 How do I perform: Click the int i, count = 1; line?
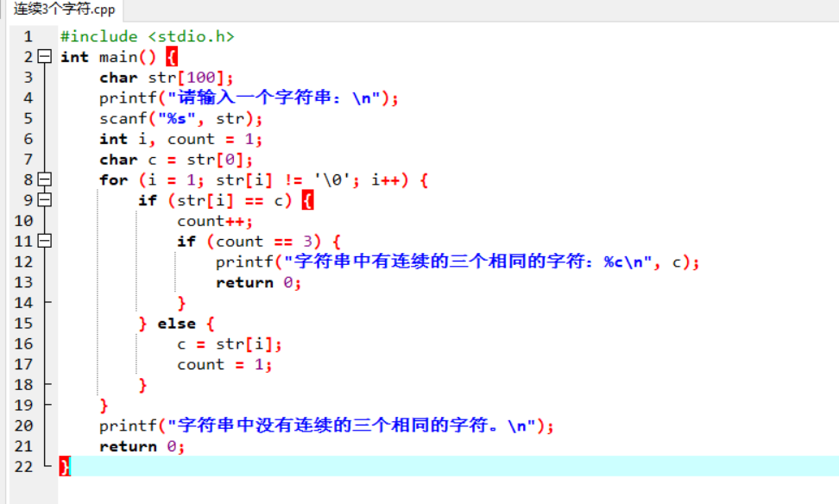click(181, 139)
